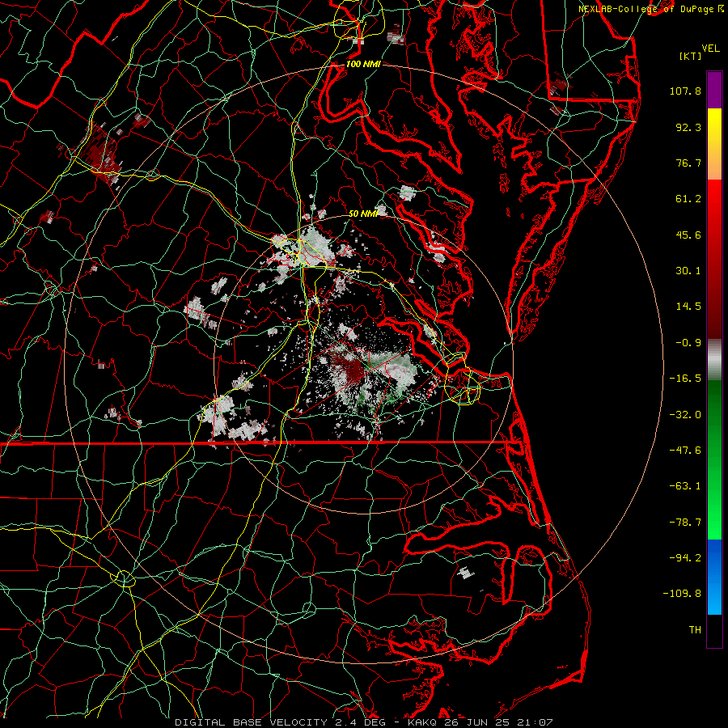728x728 pixels.
Task: Click the 107.8 legend value
Action: coord(685,91)
